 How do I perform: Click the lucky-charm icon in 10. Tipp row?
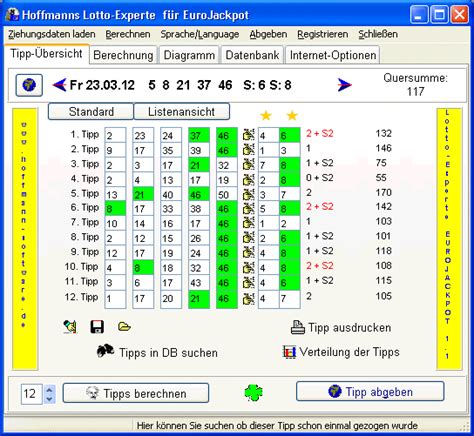point(248,268)
